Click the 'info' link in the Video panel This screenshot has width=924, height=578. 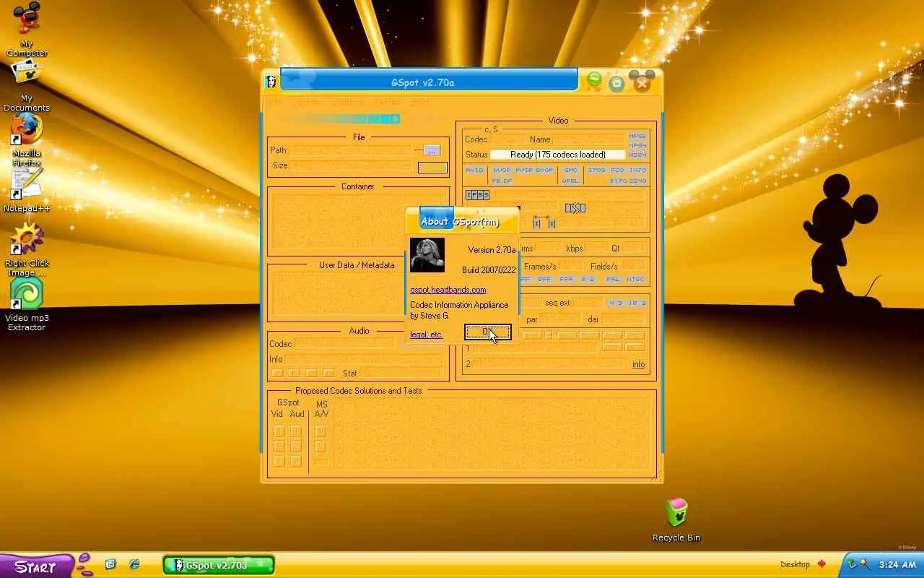point(639,364)
